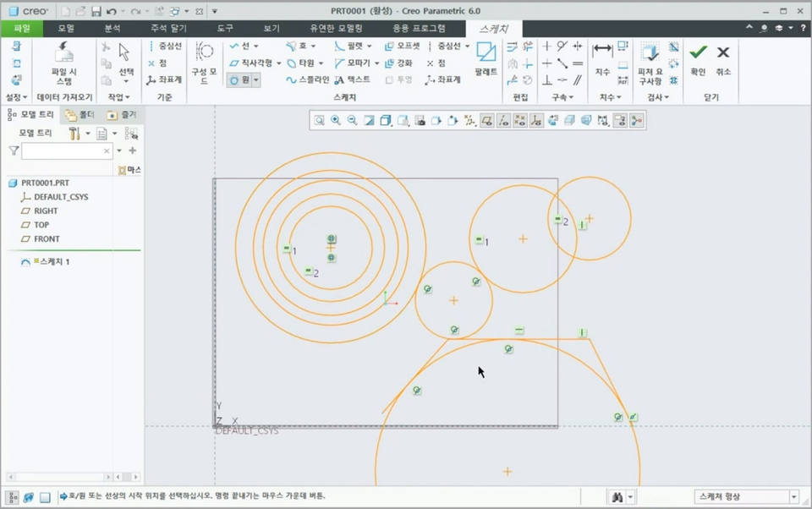Click the undo icon in title bar
The width and height of the screenshot is (812, 509).
click(x=112, y=11)
